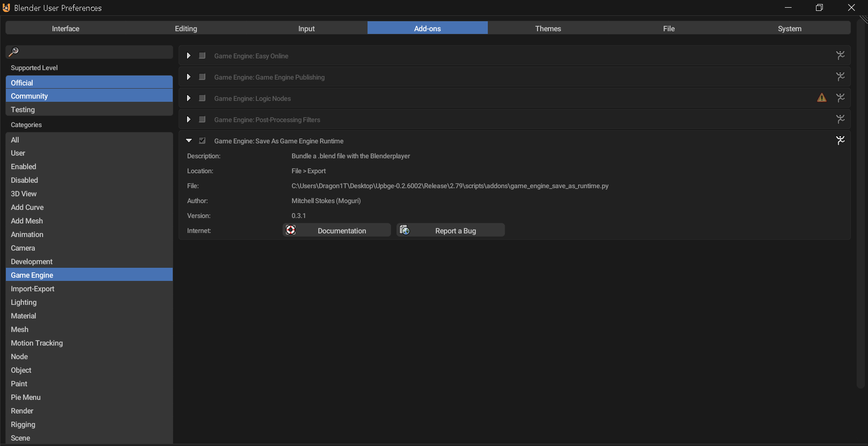Filter by the Camera category

[89, 248]
